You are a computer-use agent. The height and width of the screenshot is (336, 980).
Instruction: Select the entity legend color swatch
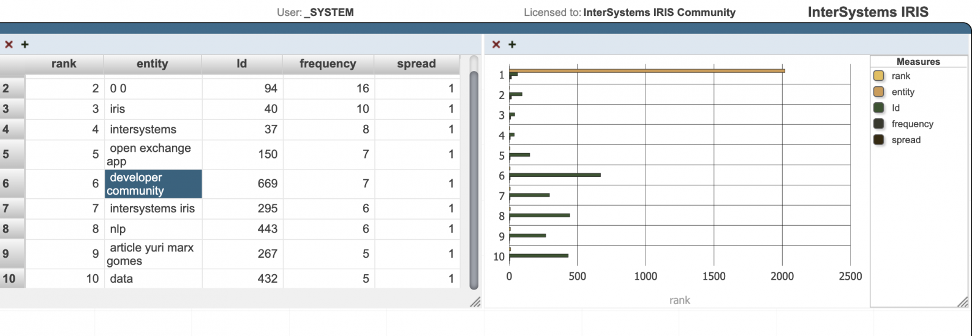coord(878,92)
